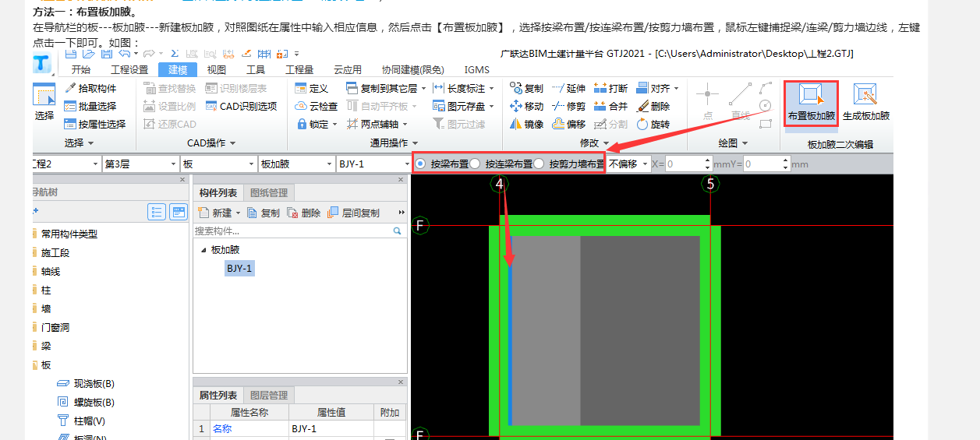This screenshot has height=440, width=980.
Task: Click the 打断 break tool
Action: tap(610, 88)
